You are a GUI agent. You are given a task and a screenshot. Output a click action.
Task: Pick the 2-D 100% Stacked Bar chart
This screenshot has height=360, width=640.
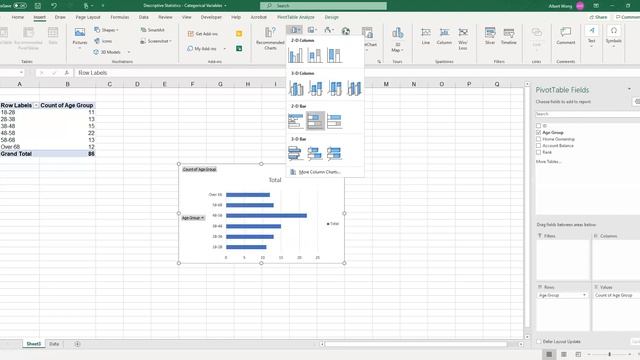click(x=334, y=121)
